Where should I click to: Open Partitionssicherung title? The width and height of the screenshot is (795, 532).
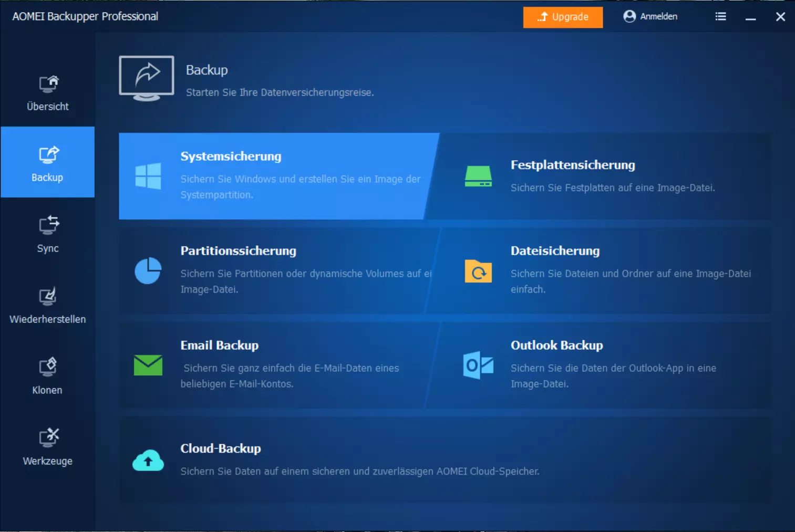click(238, 251)
